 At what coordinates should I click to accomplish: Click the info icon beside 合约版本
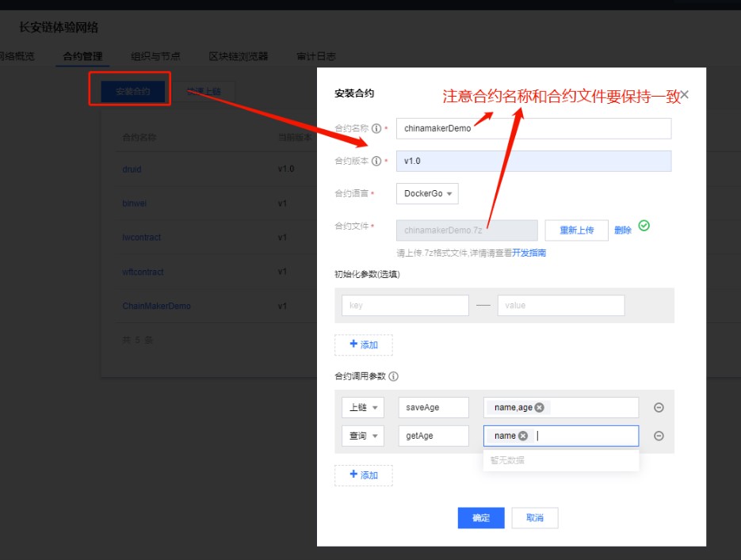[x=376, y=161]
